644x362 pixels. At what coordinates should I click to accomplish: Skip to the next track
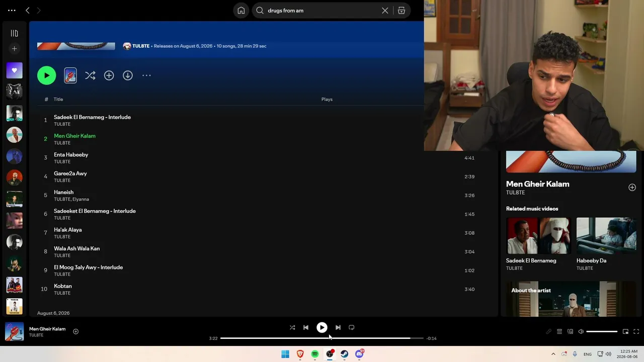pos(338,327)
